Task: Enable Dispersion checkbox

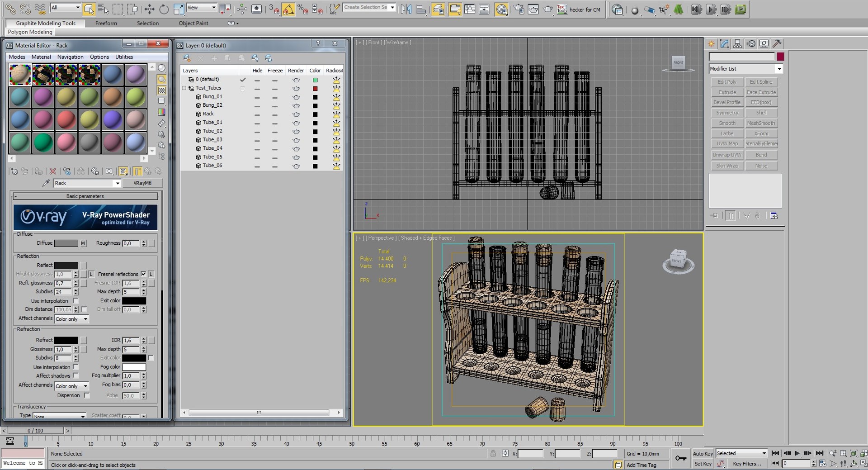Action: 86,395
